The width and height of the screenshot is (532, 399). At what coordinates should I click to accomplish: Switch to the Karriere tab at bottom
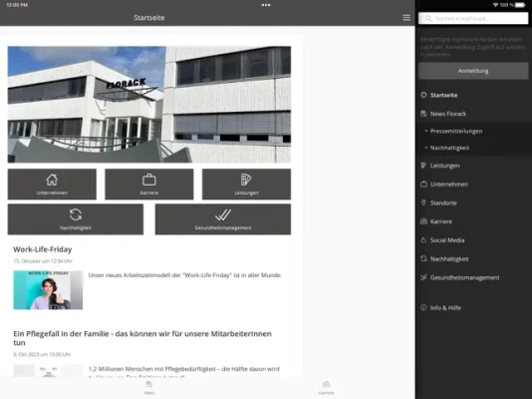tap(327, 388)
